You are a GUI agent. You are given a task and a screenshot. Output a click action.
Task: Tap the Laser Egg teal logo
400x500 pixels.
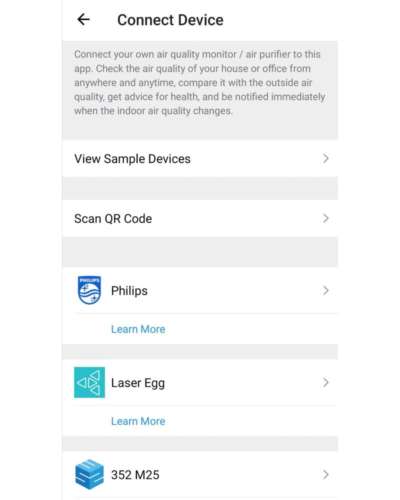pyautogui.click(x=89, y=382)
